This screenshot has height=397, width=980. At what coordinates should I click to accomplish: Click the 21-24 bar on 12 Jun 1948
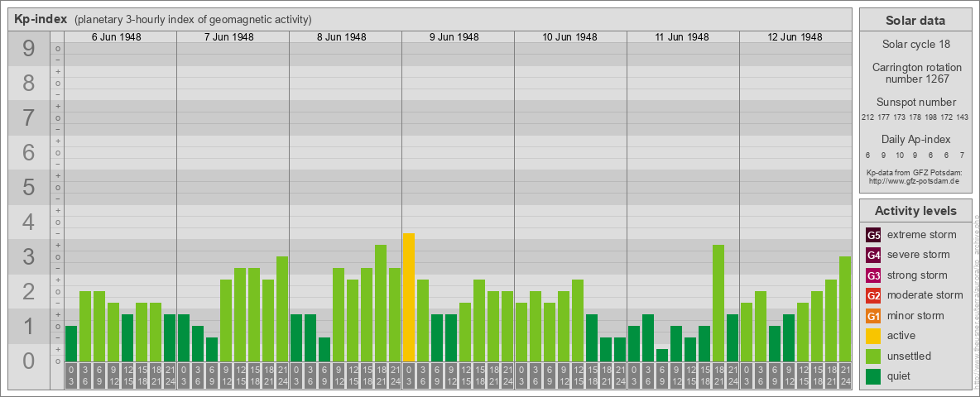845,309
